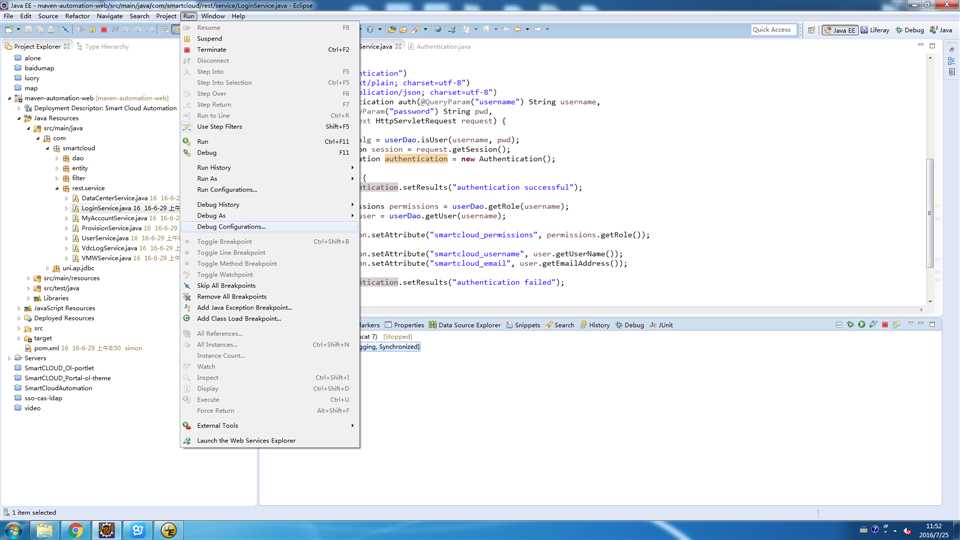
Task: Expand the External Tools submenu
Action: [x=270, y=426]
